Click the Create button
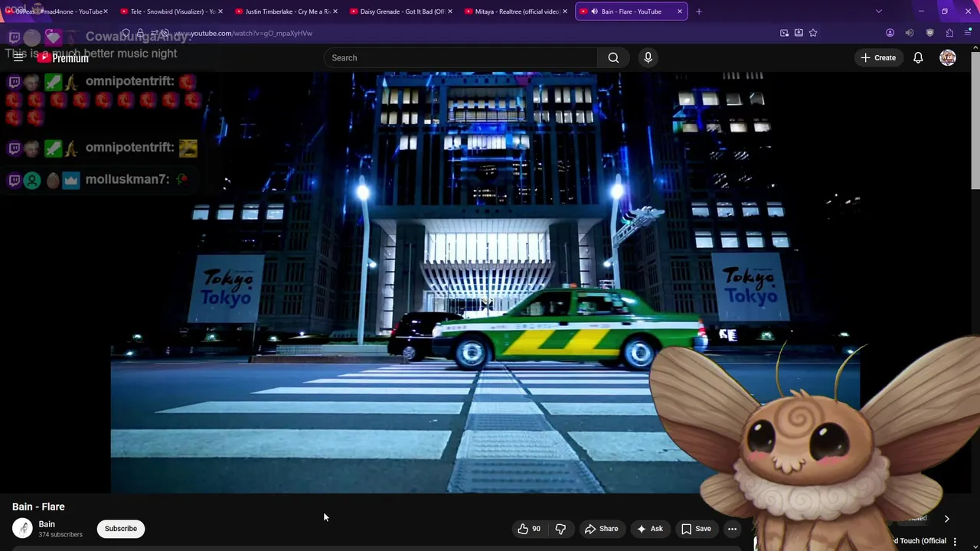This screenshot has width=980, height=551. click(x=877, y=57)
